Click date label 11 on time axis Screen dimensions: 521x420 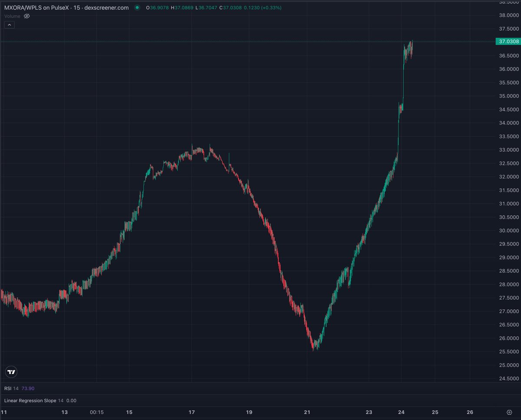4,412
